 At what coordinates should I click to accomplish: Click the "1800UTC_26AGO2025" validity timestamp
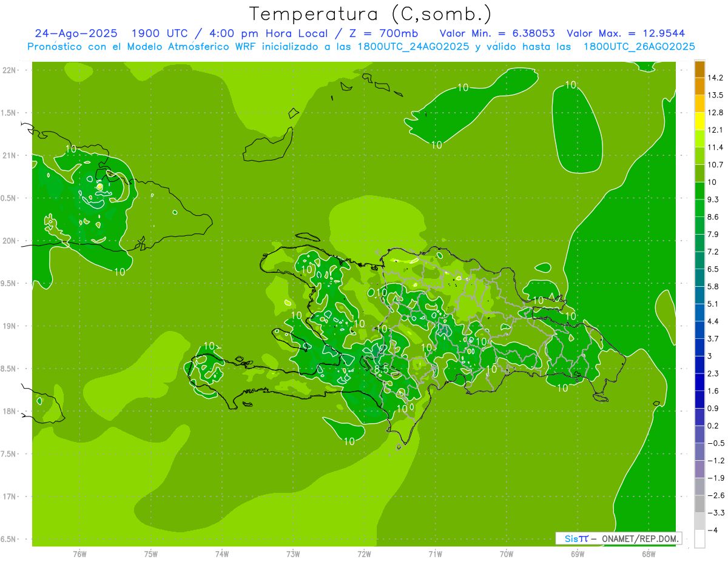point(639,47)
